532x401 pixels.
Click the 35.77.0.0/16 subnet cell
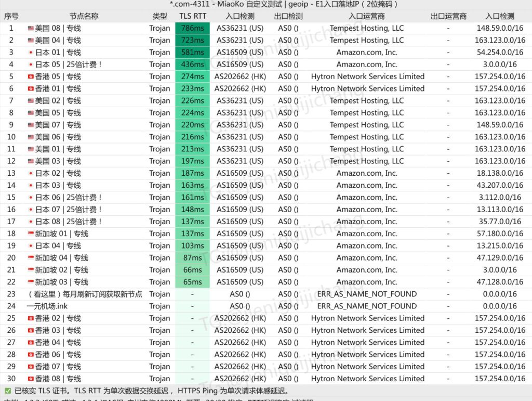click(x=500, y=222)
